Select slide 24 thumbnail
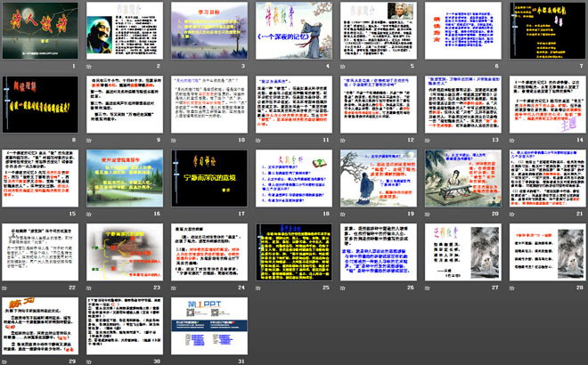Image resolution: width=588 pixels, height=365 pixels. [x=209, y=252]
